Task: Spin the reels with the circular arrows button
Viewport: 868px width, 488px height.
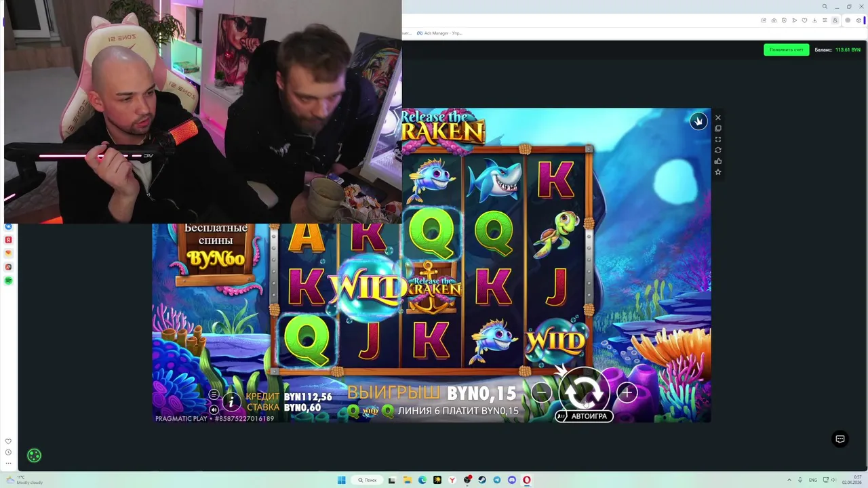Action: coord(584,391)
